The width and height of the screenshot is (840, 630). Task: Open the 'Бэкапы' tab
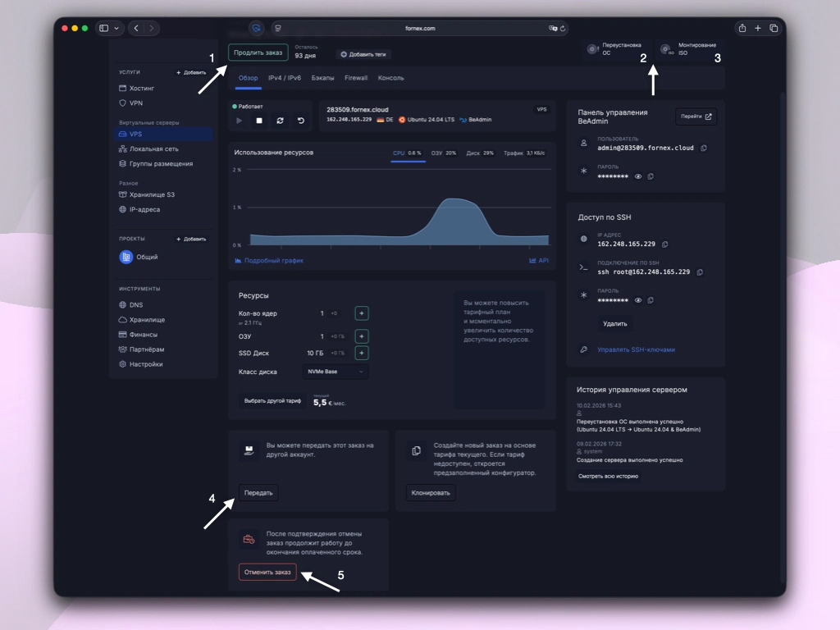click(x=322, y=78)
